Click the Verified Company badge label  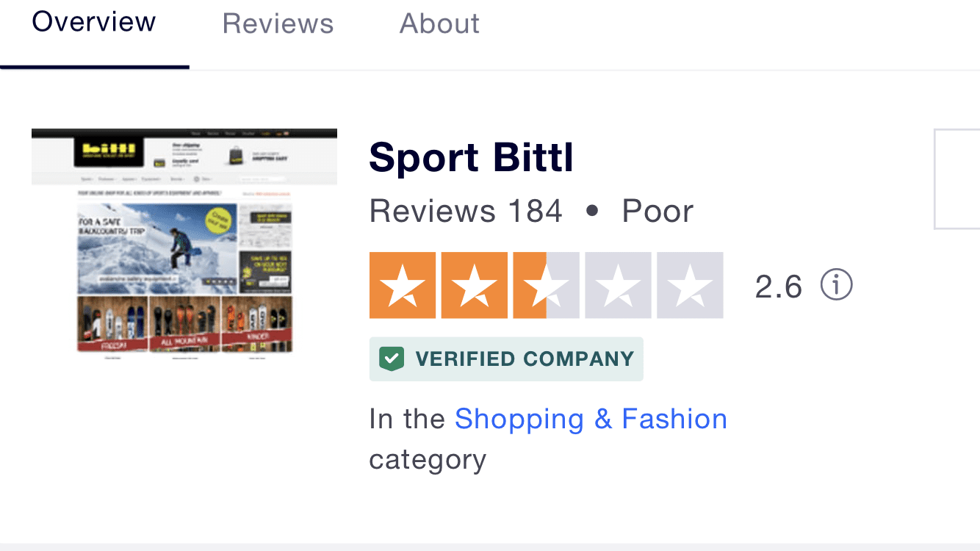524,359
